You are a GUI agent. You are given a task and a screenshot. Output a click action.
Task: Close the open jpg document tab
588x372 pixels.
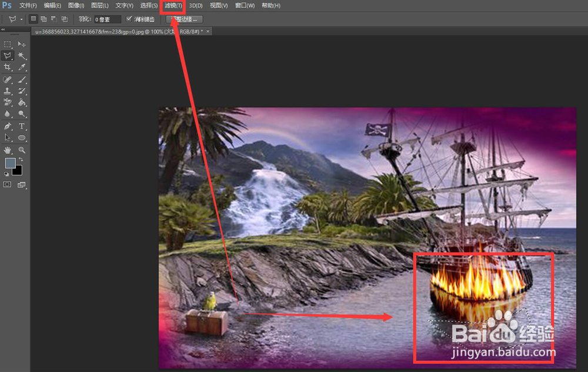pyautogui.click(x=208, y=32)
